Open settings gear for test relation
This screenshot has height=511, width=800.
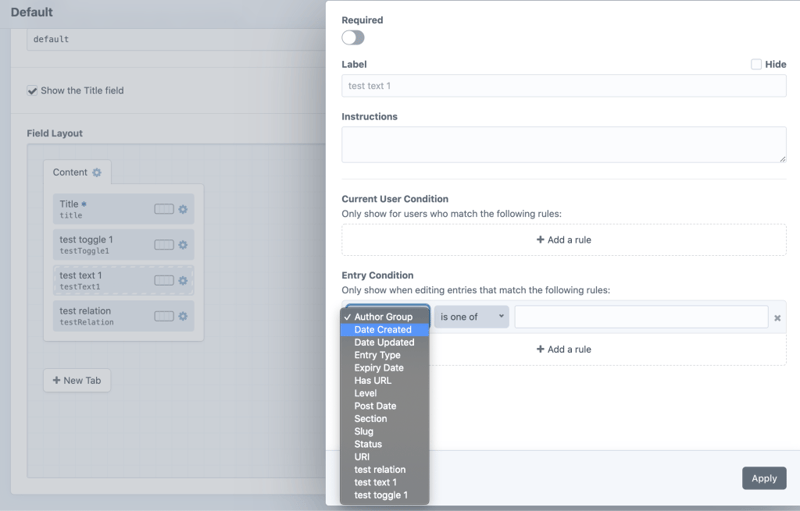pyautogui.click(x=183, y=317)
